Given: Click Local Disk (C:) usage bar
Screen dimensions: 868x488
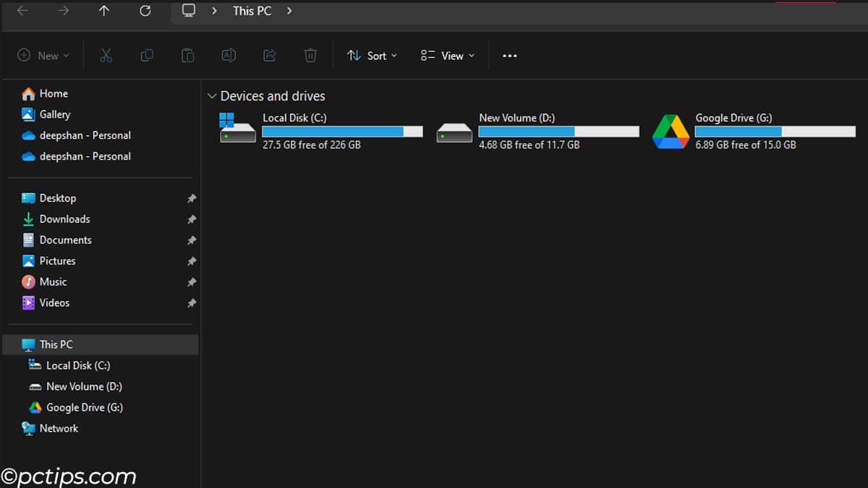Looking at the screenshot, I should point(342,132).
